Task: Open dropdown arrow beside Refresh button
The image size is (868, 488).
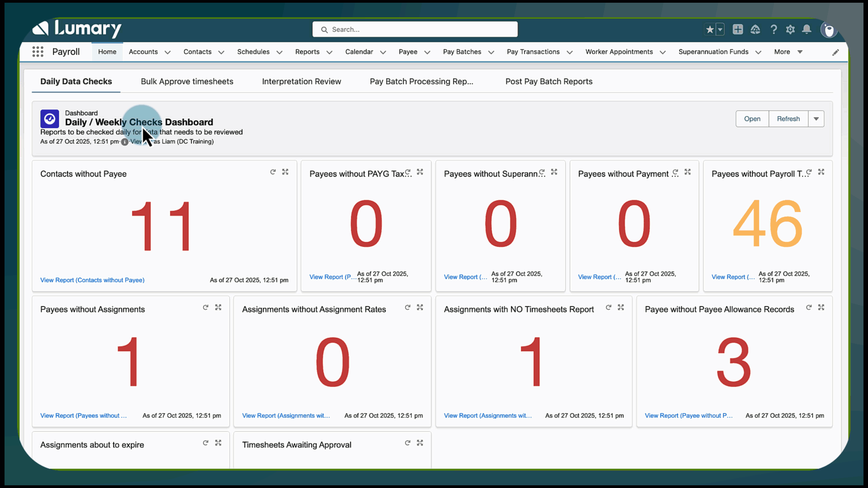Action: tap(816, 119)
